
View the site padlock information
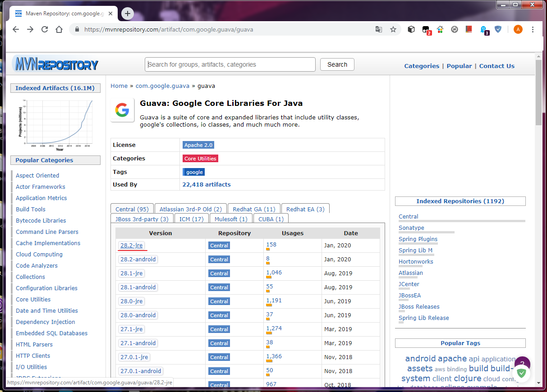pyautogui.click(x=77, y=29)
